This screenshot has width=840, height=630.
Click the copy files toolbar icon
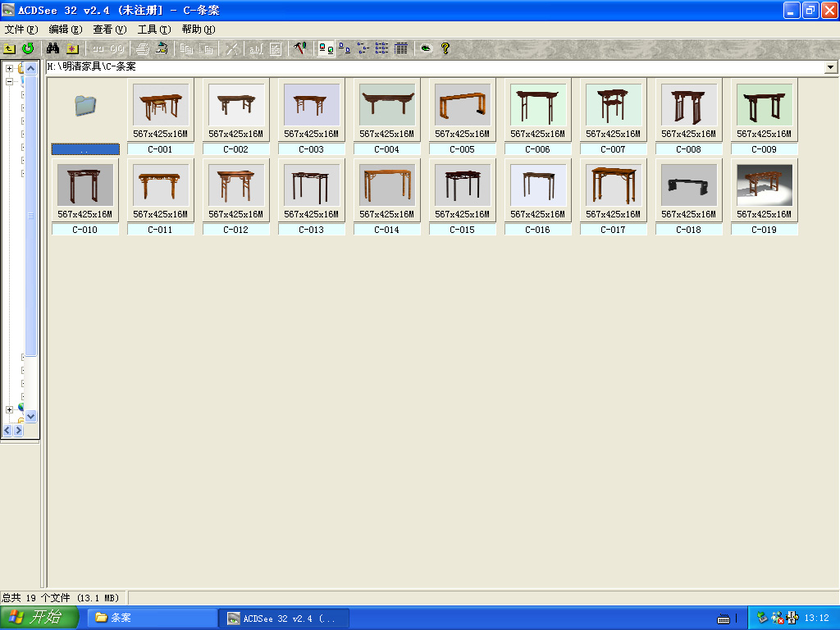pyautogui.click(x=186, y=48)
